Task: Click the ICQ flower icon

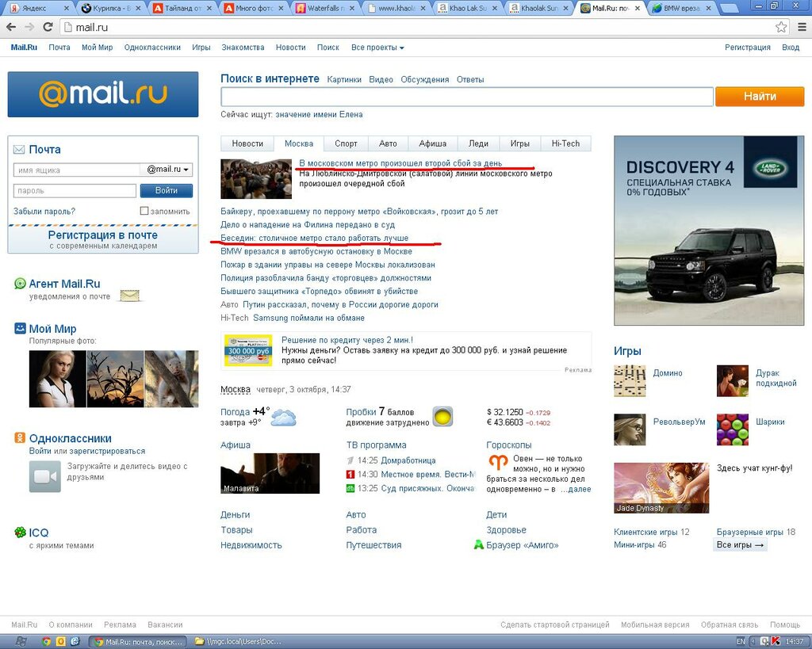Action: click(20, 532)
